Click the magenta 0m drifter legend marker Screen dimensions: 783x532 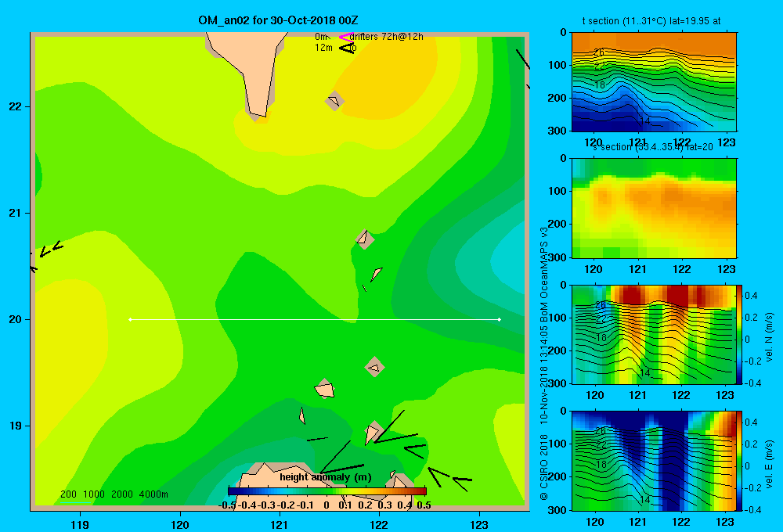pyautogui.click(x=346, y=37)
